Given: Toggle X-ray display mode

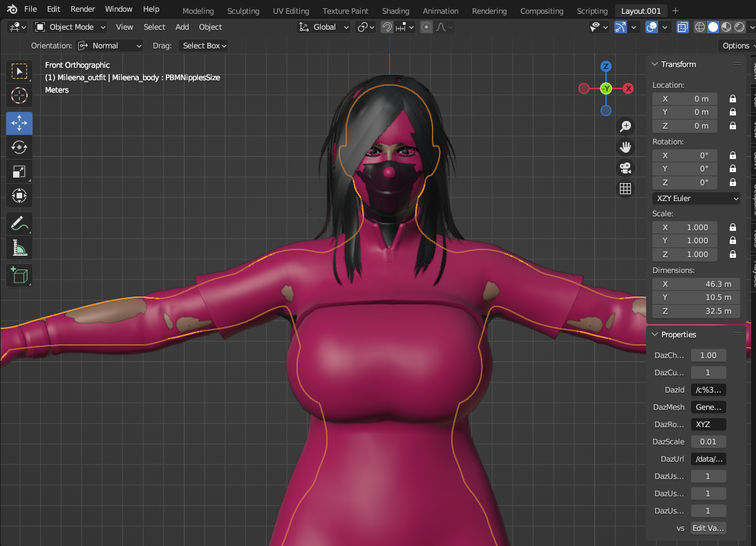Looking at the screenshot, I should pos(682,27).
